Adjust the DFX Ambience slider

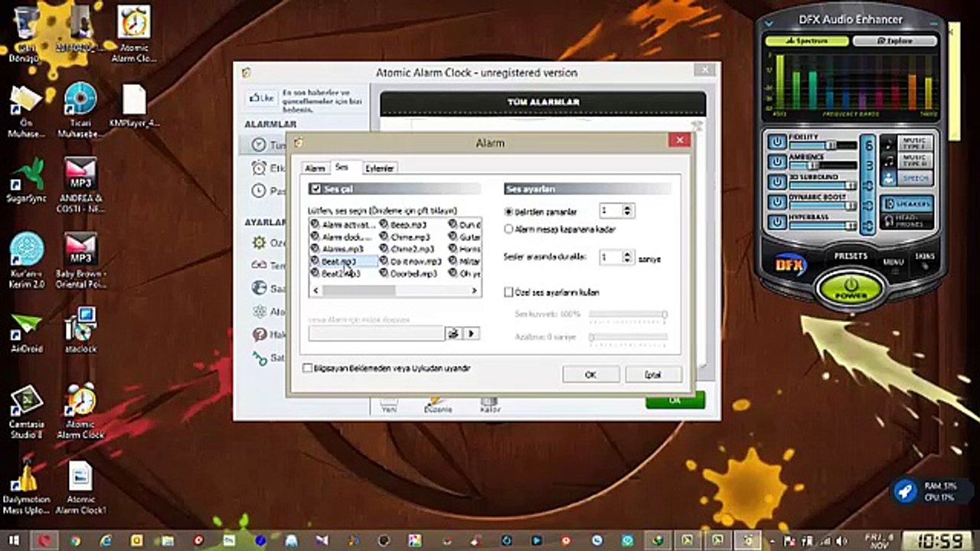pyautogui.click(x=823, y=165)
